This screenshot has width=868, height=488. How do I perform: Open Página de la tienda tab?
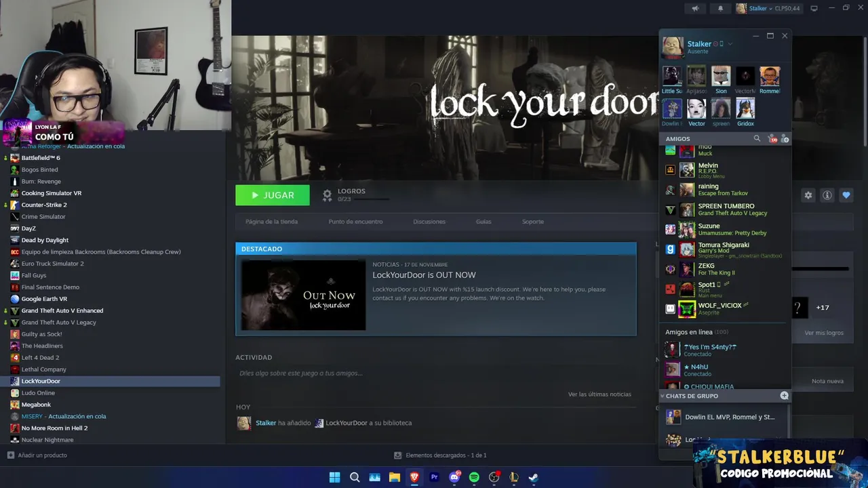271,222
